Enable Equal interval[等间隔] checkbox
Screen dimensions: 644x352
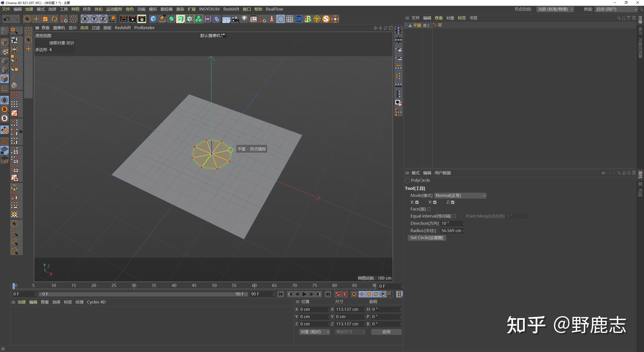click(454, 216)
